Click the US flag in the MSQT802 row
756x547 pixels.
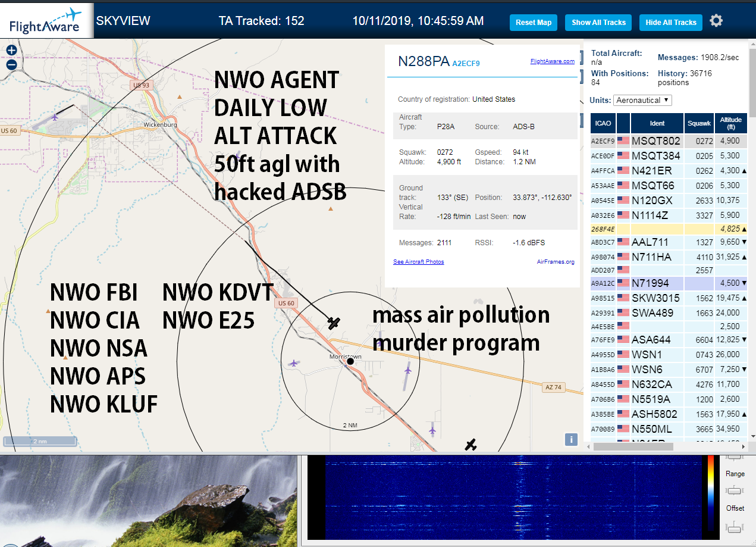point(623,141)
